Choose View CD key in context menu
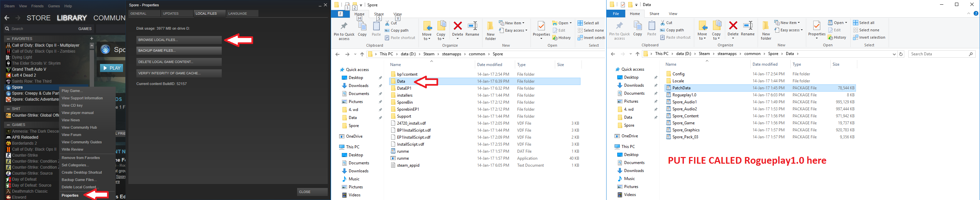This screenshot has width=980, height=200. pyautogui.click(x=72, y=105)
